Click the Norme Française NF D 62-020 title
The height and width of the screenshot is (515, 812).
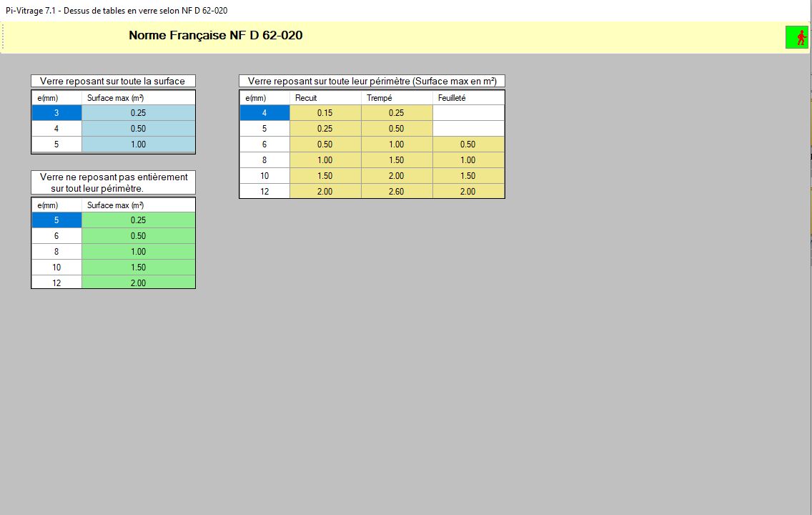tap(215, 35)
